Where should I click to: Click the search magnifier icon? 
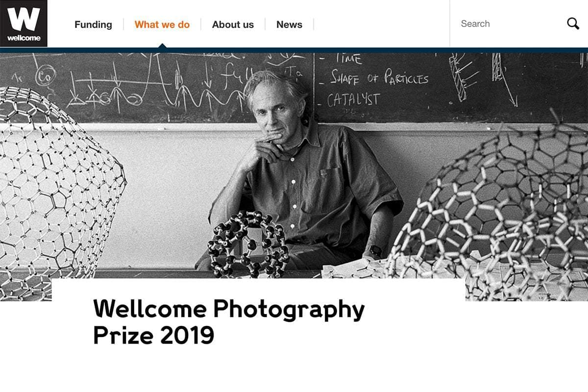573,24
